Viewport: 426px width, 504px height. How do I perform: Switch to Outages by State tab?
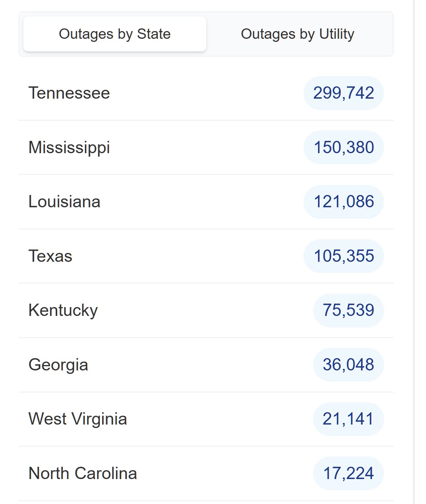(114, 34)
